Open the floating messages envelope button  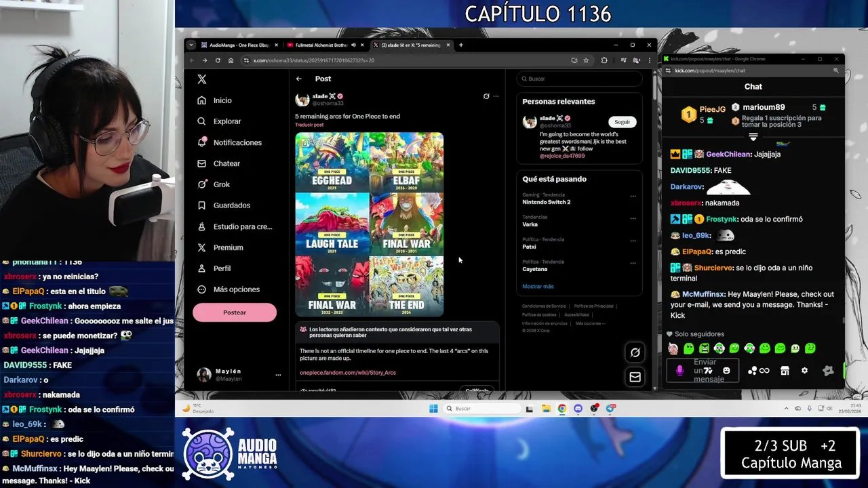pyautogui.click(x=635, y=377)
